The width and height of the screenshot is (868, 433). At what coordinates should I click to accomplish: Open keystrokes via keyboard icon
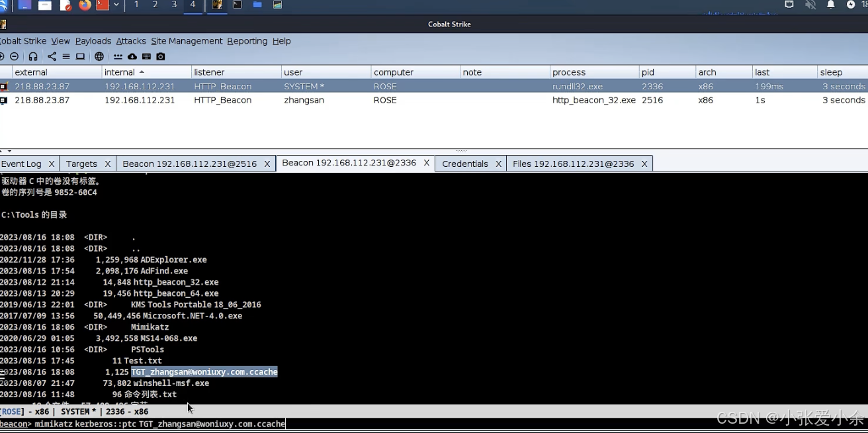[146, 56]
